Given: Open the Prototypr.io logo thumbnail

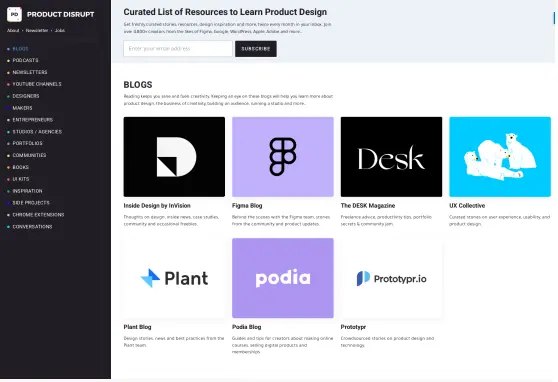Looking at the screenshot, I should point(391,278).
